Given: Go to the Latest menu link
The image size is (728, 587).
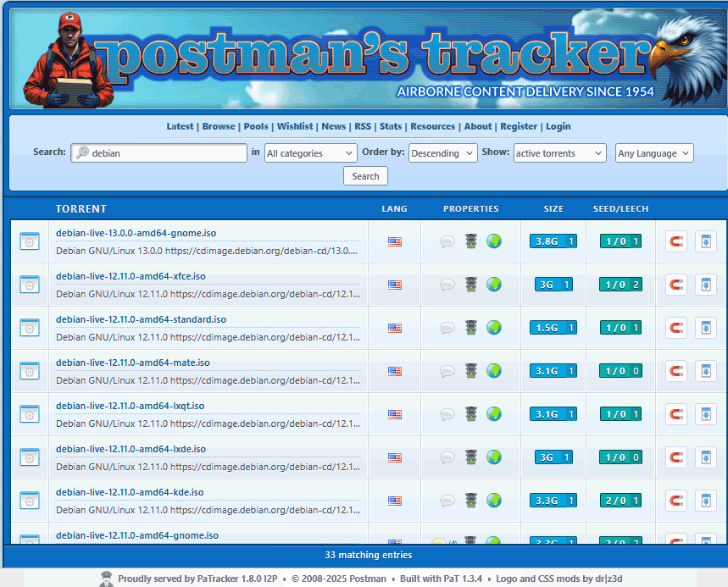Looking at the screenshot, I should [181, 126].
